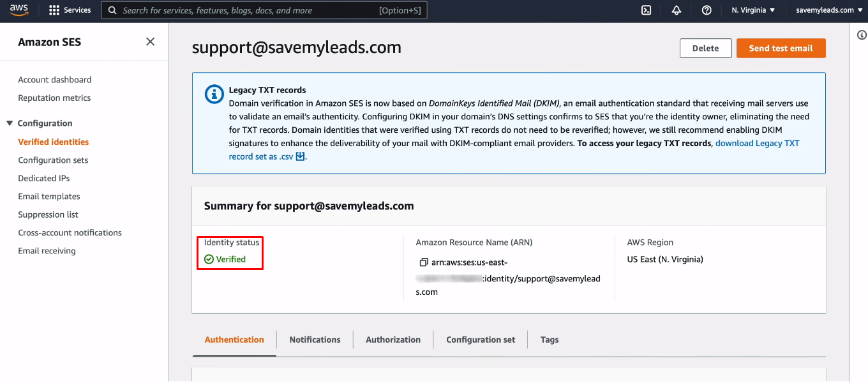This screenshot has height=383, width=868.
Task: Click the Delete identity button
Action: coord(706,48)
